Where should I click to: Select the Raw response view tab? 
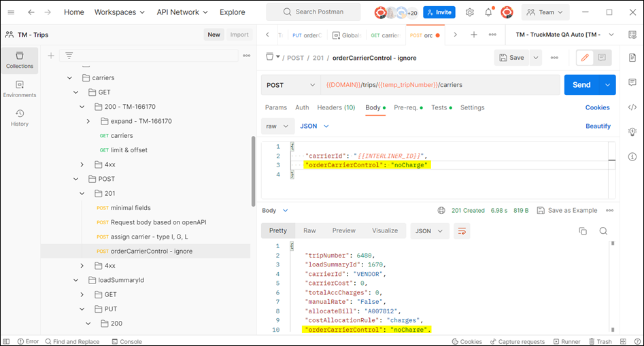[x=309, y=230]
